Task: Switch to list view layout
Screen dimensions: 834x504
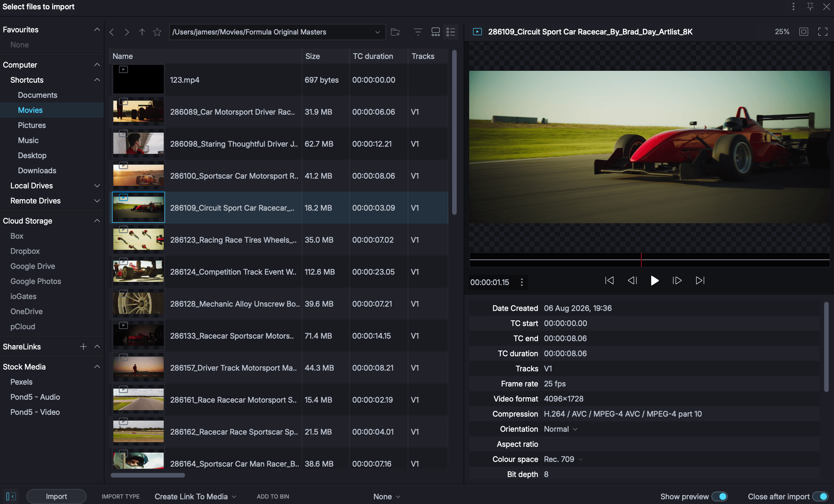Action: 451,32
